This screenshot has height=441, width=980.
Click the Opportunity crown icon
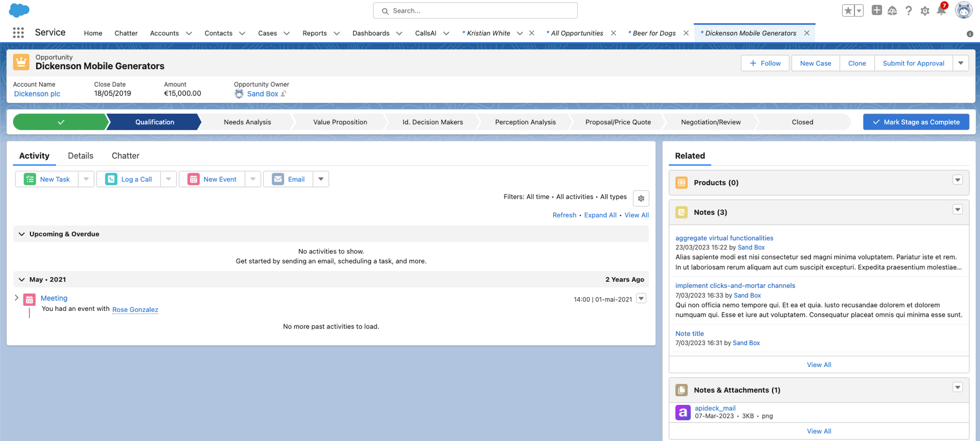point(21,62)
